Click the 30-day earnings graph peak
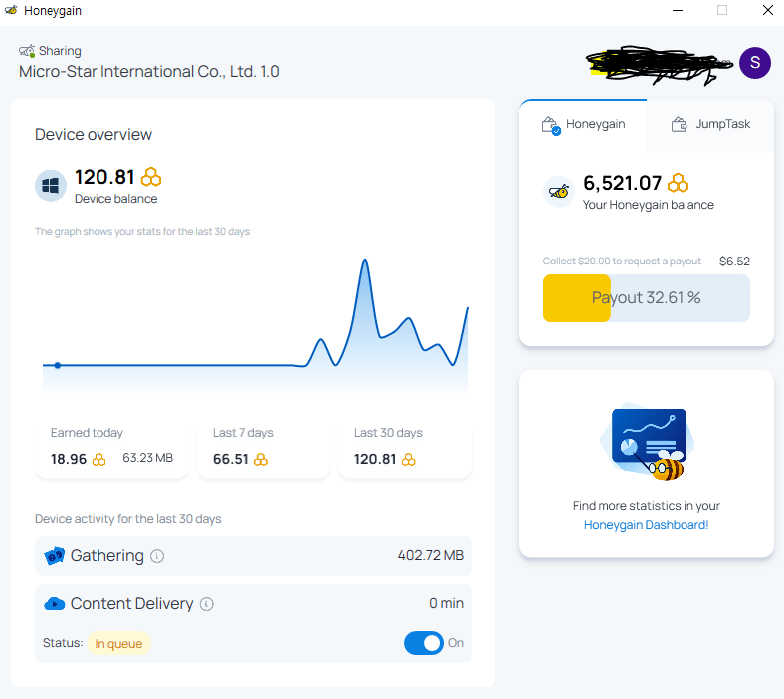 coord(365,260)
